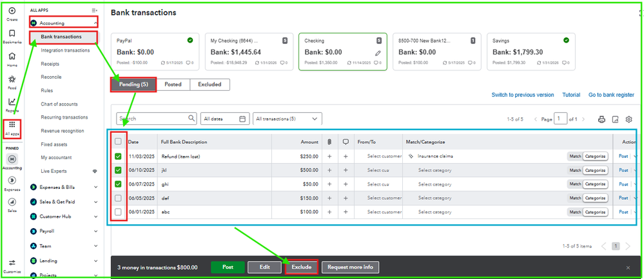644x279 pixels.
Task: Select the Savings account card
Action: (x=531, y=52)
